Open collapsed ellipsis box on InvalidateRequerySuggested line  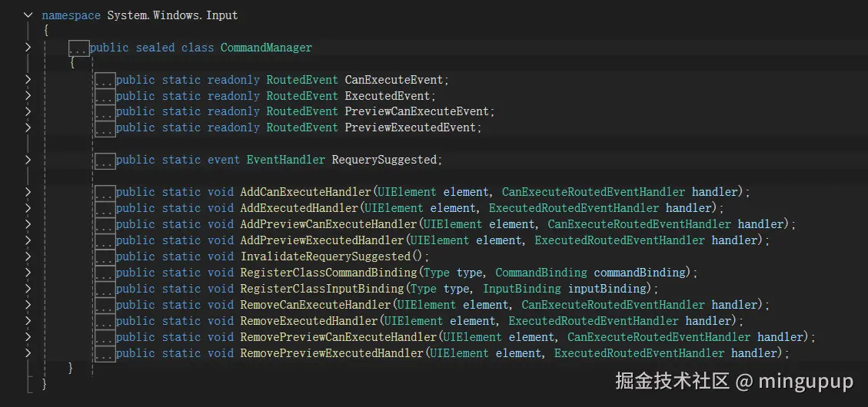(105, 257)
